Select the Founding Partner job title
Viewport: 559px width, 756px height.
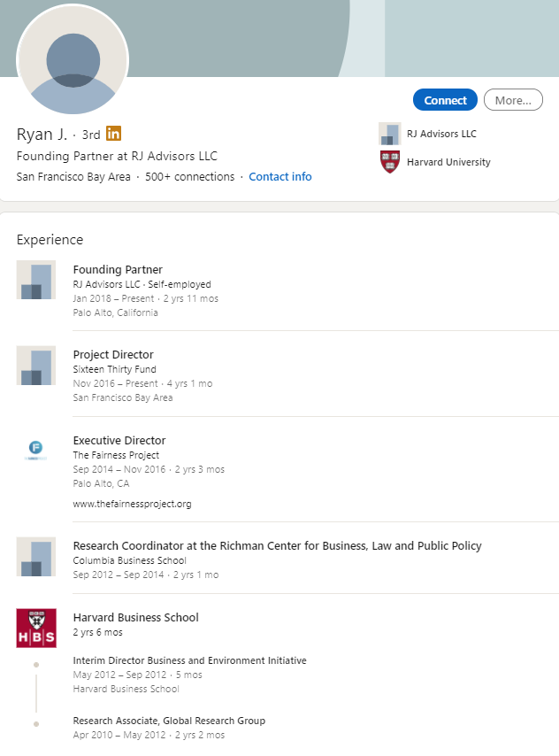[118, 269]
